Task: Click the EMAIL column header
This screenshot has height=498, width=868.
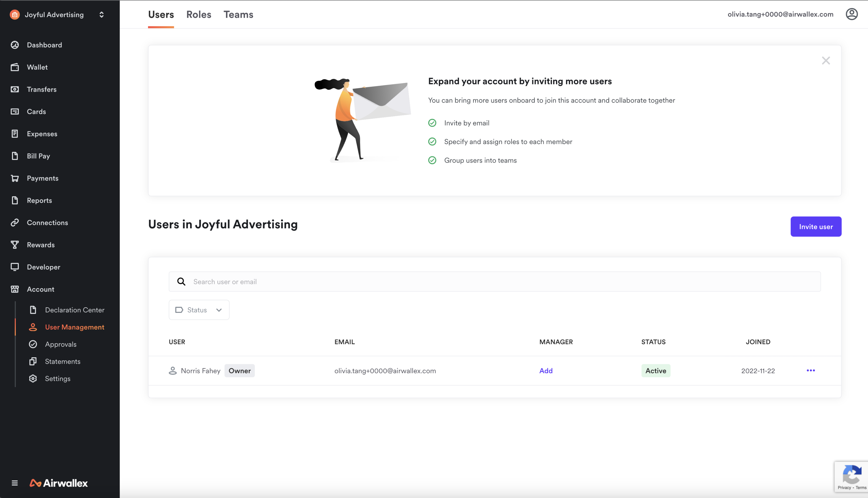Action: (x=345, y=342)
